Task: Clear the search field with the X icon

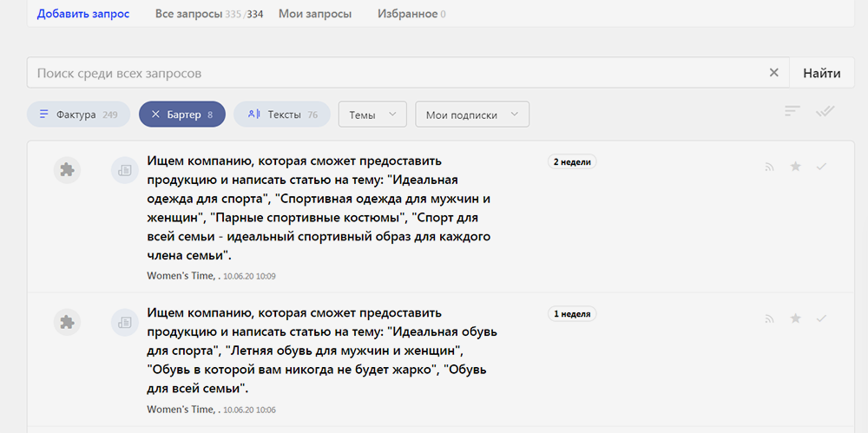Action: tap(774, 73)
